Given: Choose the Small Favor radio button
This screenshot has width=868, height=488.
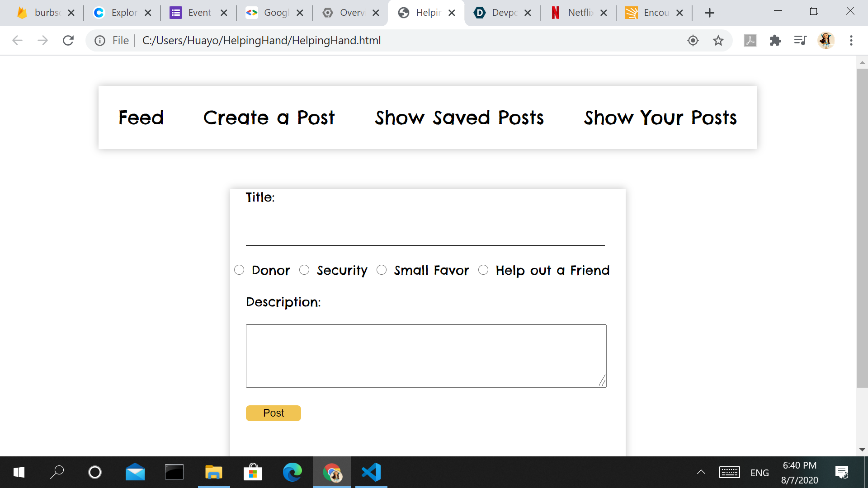Looking at the screenshot, I should click(x=382, y=270).
